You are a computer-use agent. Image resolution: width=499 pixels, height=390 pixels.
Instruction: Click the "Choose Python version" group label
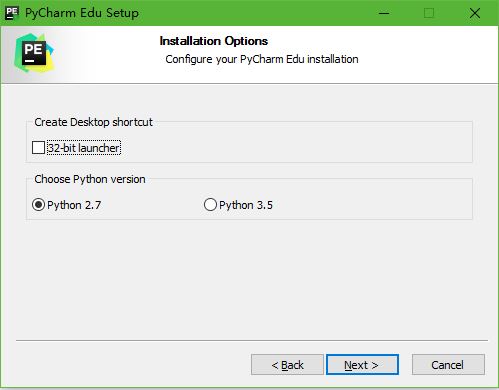(x=90, y=179)
